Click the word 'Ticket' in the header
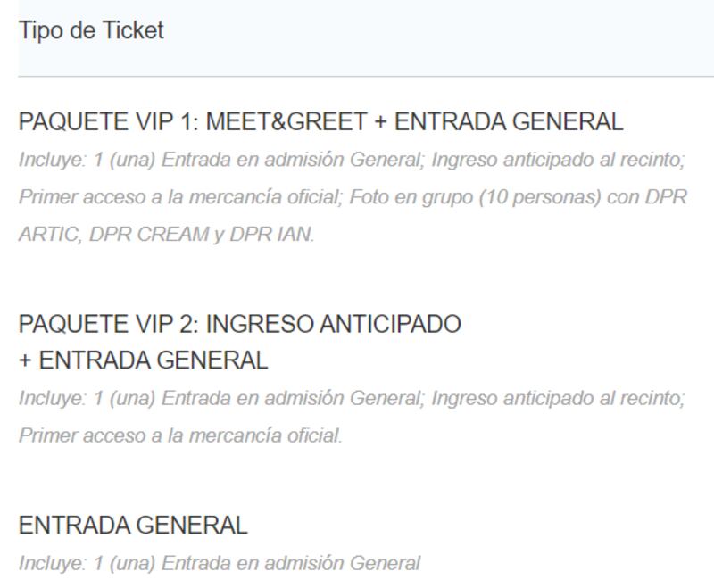The width and height of the screenshot is (714, 588). click(x=133, y=31)
